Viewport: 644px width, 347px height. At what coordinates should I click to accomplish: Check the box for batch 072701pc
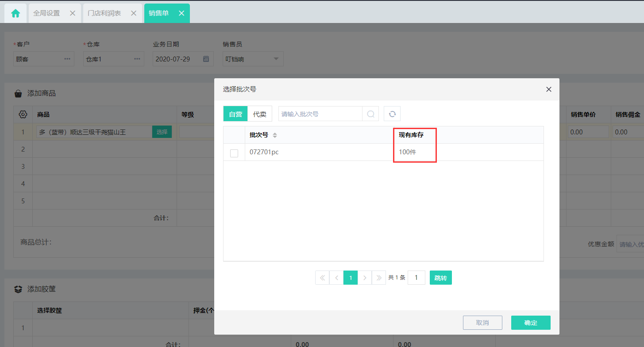point(234,153)
